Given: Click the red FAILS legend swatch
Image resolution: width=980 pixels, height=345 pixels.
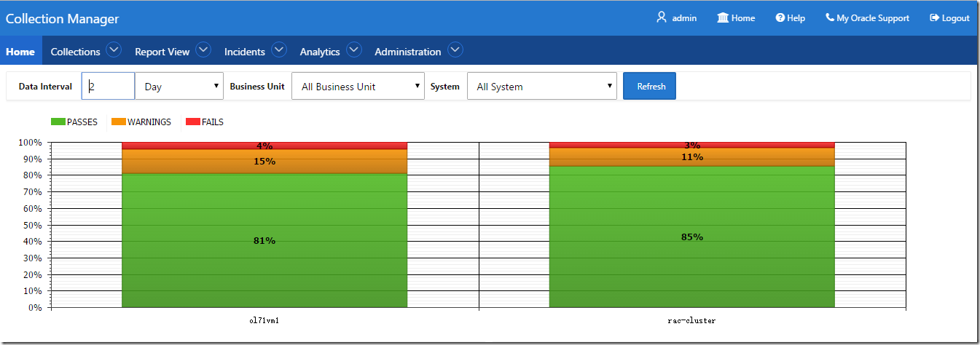Looking at the screenshot, I should pos(192,122).
